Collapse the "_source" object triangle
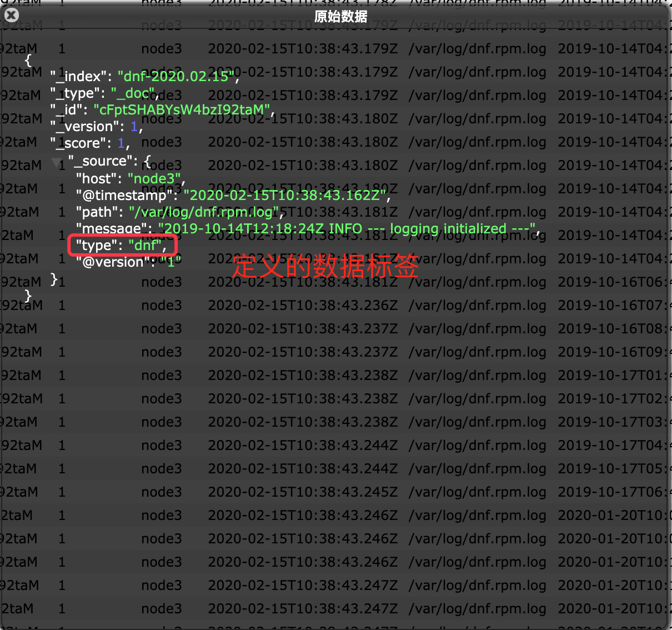The width and height of the screenshot is (672, 630). [x=56, y=162]
